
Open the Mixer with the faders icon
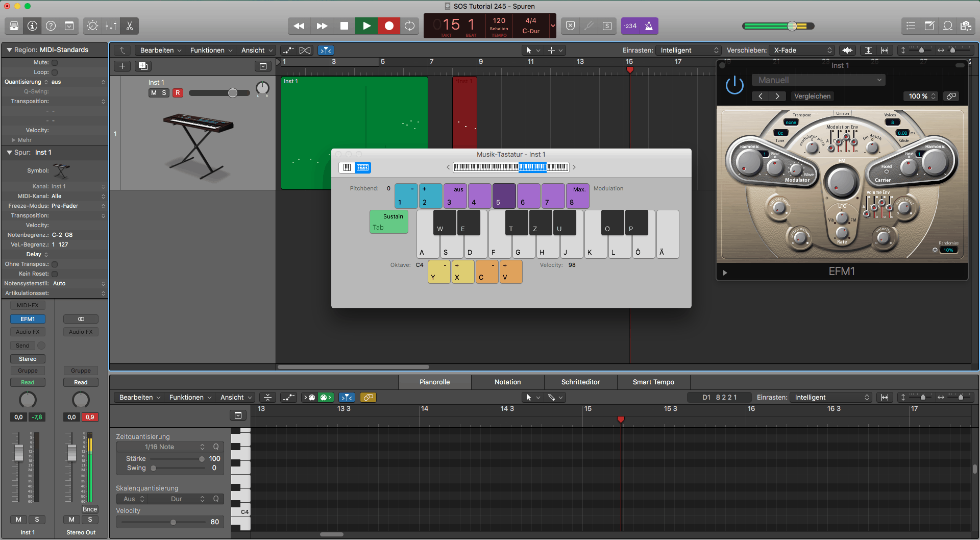pyautogui.click(x=111, y=26)
